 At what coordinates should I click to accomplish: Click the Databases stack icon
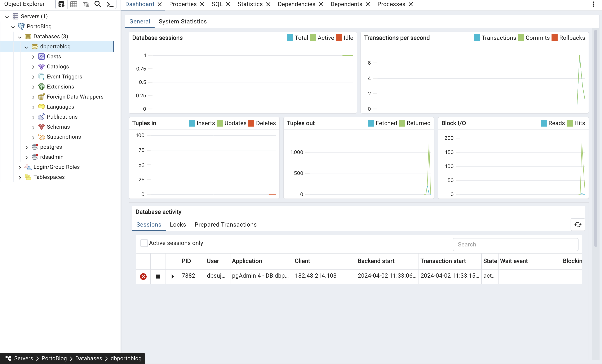tap(28, 36)
